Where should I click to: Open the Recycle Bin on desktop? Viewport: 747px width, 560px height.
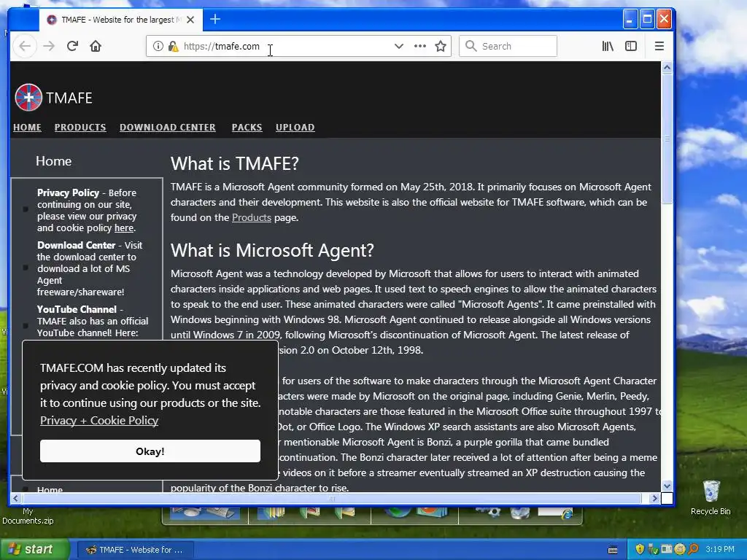pyautogui.click(x=711, y=497)
